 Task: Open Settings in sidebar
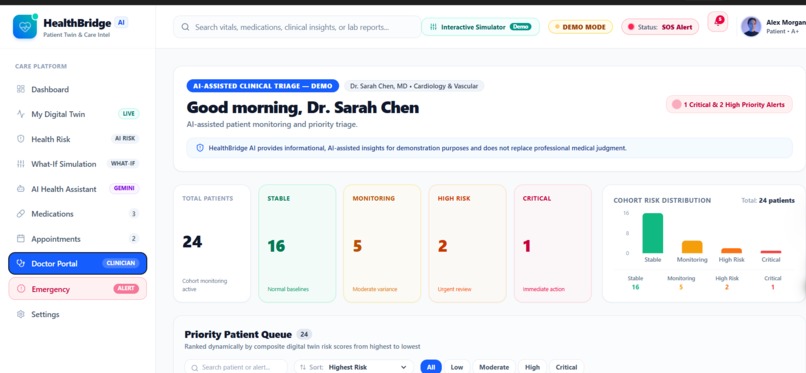[x=78, y=314]
